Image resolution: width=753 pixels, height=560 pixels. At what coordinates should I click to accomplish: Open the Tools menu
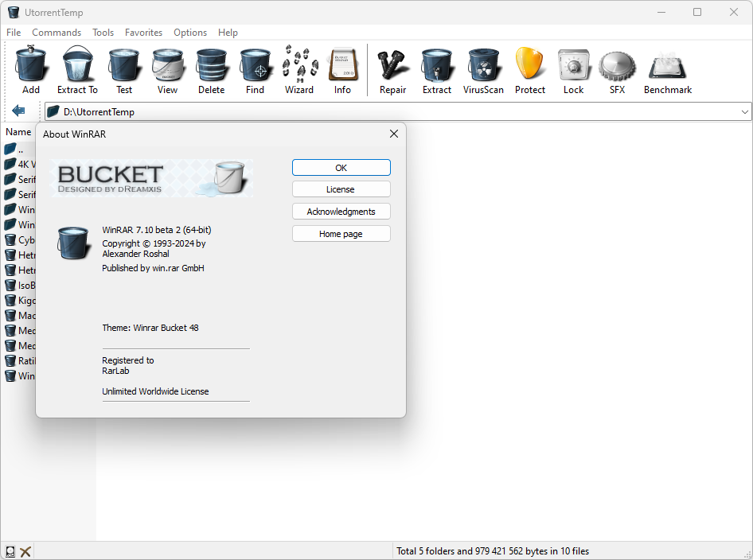103,32
